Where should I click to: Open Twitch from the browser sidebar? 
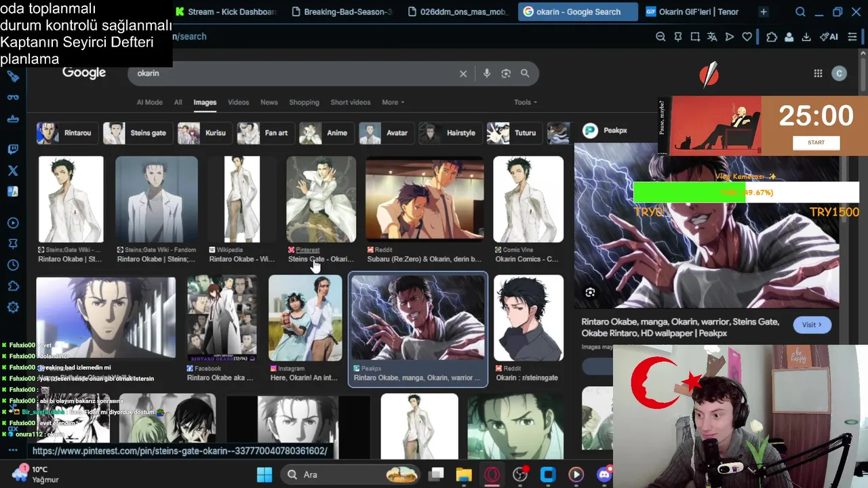coord(13,149)
